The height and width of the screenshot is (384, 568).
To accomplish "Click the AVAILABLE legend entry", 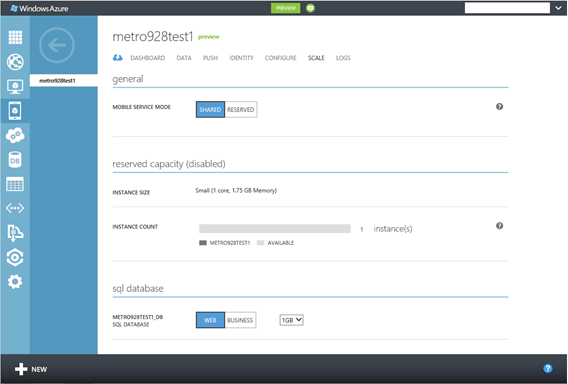I will (x=275, y=243).
